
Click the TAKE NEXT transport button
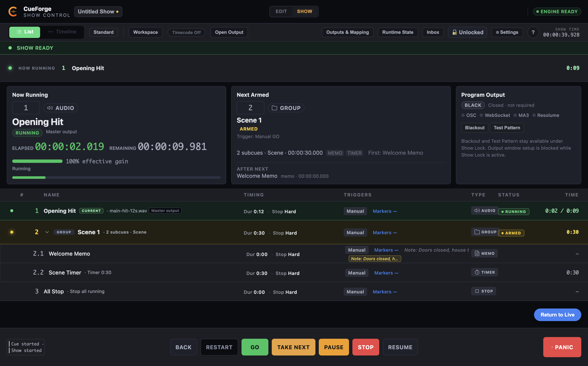tap(294, 347)
